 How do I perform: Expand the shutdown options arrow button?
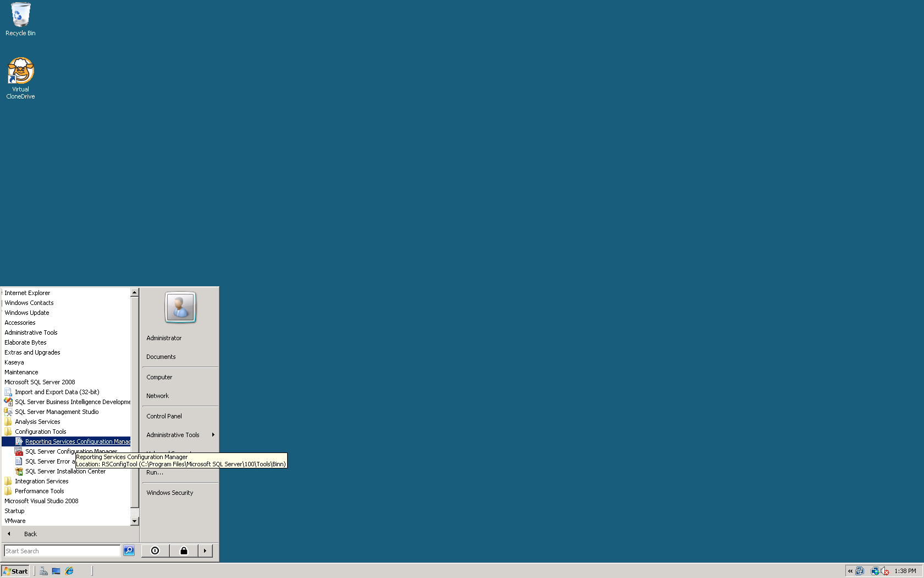click(205, 550)
